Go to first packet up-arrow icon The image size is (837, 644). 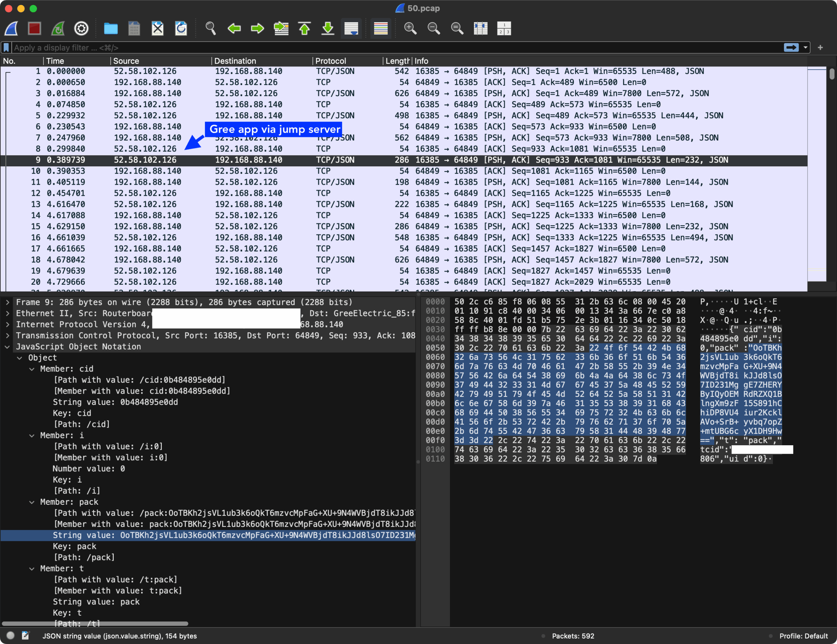[304, 28]
